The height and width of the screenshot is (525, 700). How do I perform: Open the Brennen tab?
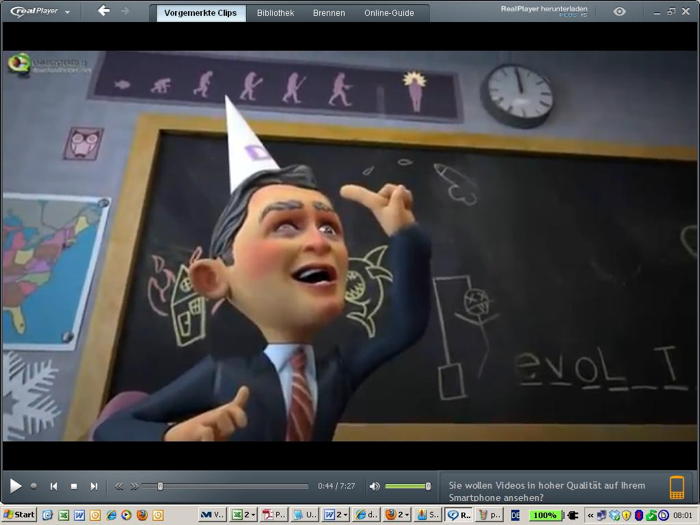coord(329,13)
